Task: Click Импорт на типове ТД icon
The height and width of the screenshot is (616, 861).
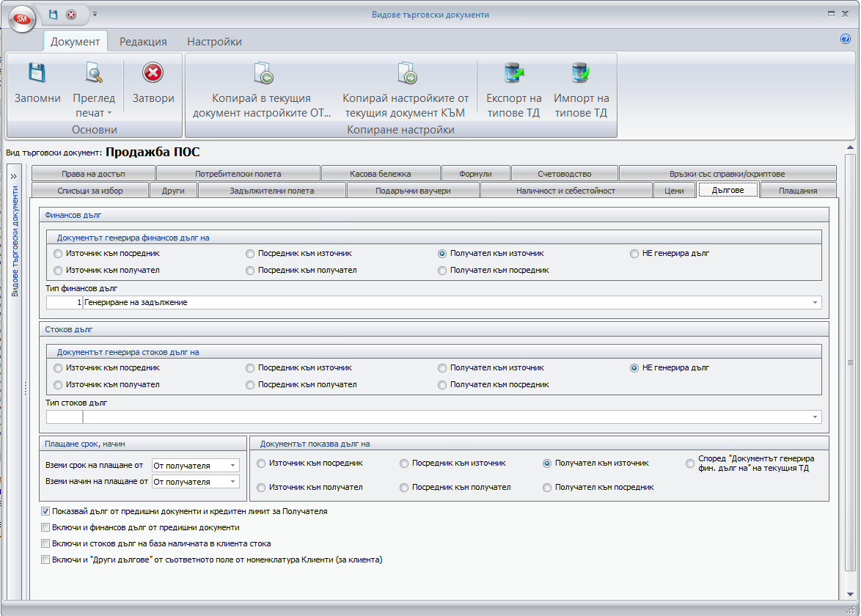Action: click(581, 73)
